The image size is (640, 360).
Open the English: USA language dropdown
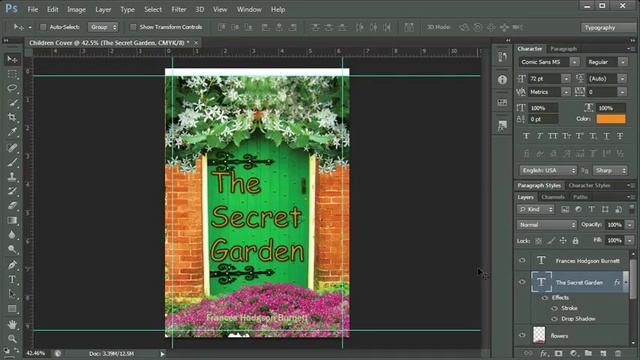pyautogui.click(x=548, y=171)
